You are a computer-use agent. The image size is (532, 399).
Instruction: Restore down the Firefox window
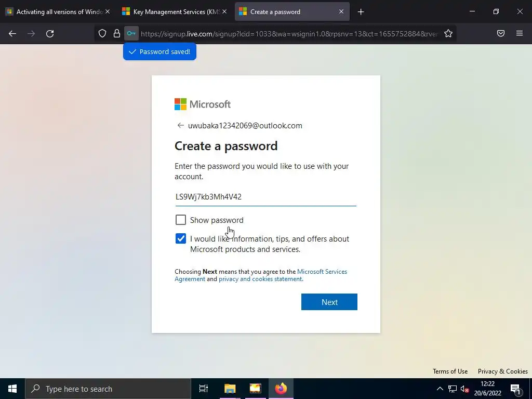[496, 11]
